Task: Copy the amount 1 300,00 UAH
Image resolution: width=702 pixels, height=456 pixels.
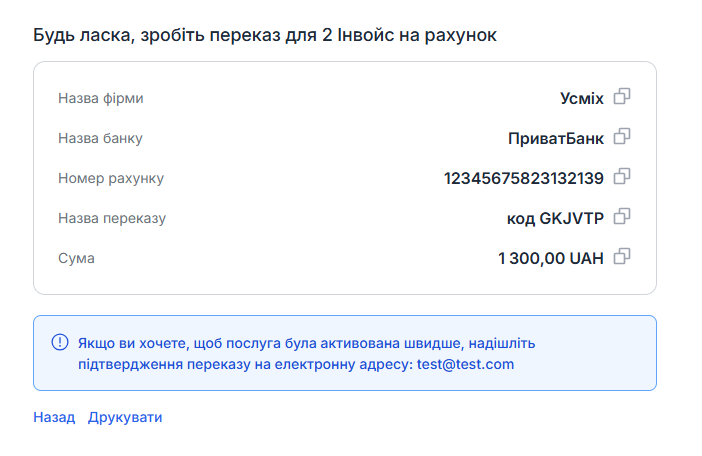Action: (622, 256)
